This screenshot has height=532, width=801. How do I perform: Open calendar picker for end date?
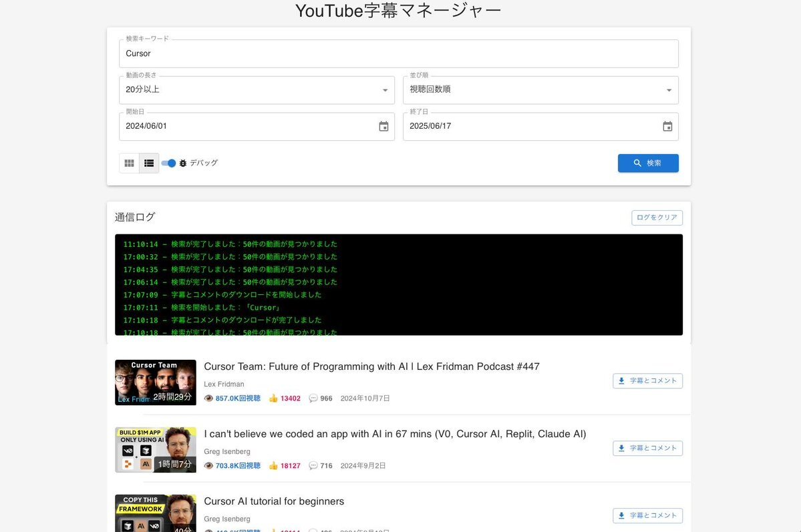click(x=667, y=127)
